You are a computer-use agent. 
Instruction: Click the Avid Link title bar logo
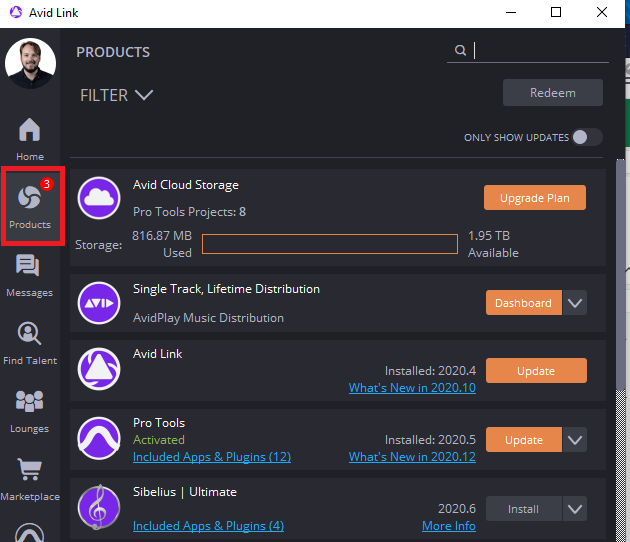click(16, 12)
